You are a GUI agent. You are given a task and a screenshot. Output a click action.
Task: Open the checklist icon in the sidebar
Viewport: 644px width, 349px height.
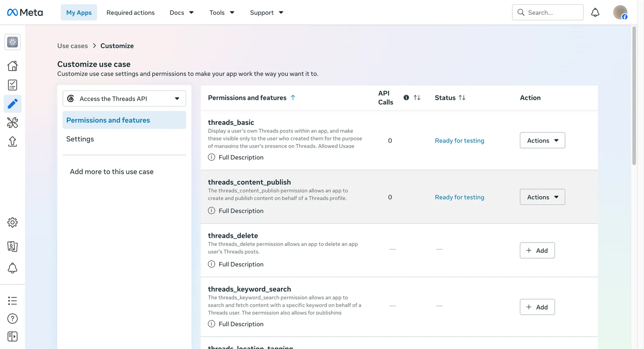tap(12, 85)
